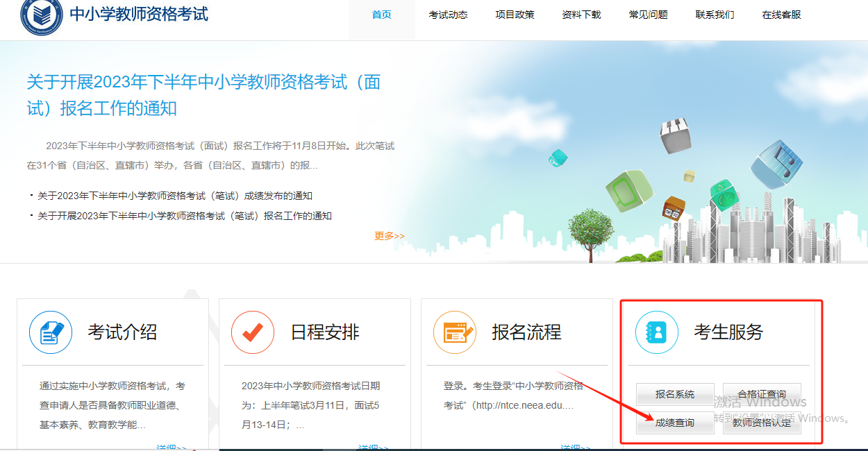Switch to the 首页 home tab
This screenshot has height=451, width=868.
click(381, 14)
